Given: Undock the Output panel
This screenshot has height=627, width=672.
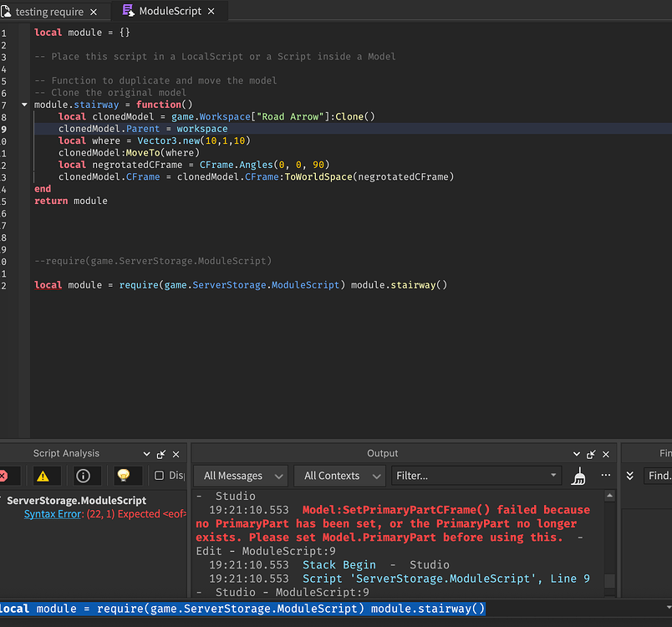Looking at the screenshot, I should pyautogui.click(x=592, y=453).
